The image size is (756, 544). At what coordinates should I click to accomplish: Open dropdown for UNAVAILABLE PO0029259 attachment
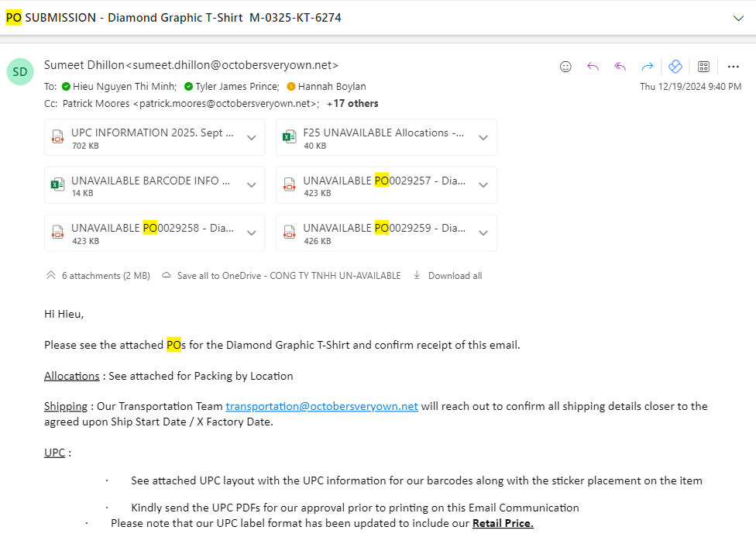pos(483,233)
